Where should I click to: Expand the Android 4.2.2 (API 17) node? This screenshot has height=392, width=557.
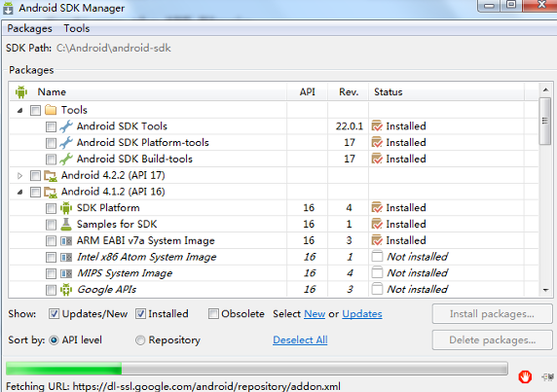19,176
